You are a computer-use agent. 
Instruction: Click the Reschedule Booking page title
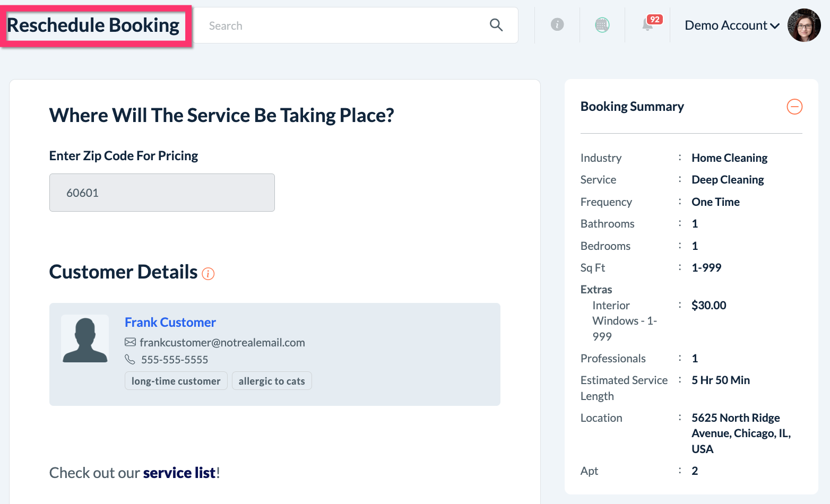(93, 25)
